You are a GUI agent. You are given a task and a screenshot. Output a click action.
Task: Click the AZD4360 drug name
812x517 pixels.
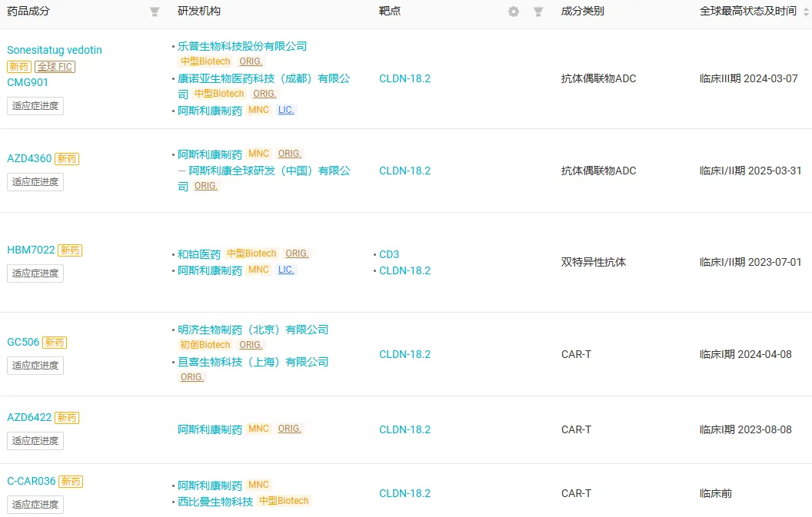29,159
